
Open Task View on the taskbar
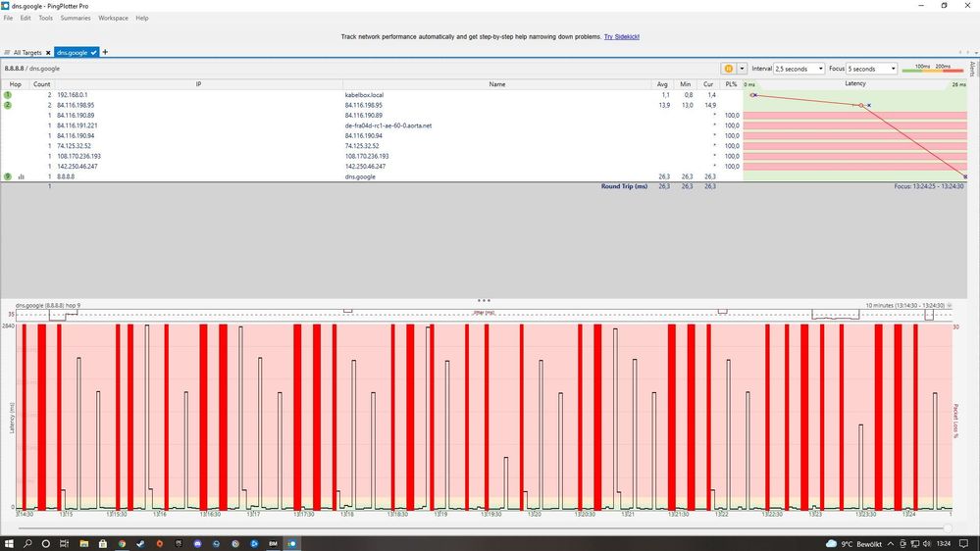(x=64, y=543)
